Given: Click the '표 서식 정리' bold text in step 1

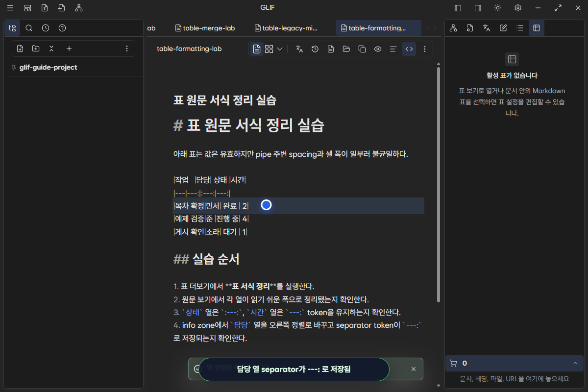Looking at the screenshot, I should (x=250, y=286).
